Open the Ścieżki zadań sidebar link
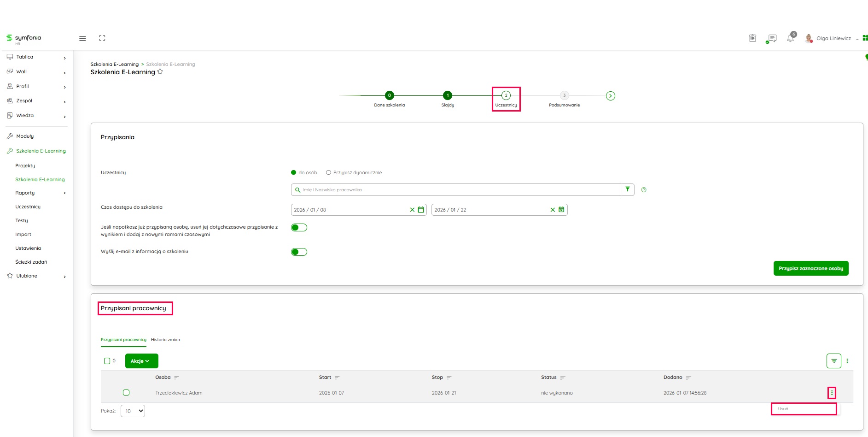Screen dimensions: 868x437 tap(31, 262)
